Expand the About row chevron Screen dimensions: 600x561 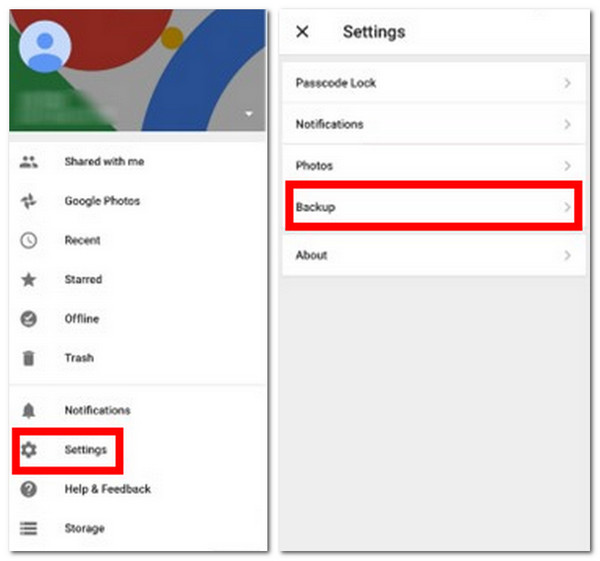[x=567, y=256]
